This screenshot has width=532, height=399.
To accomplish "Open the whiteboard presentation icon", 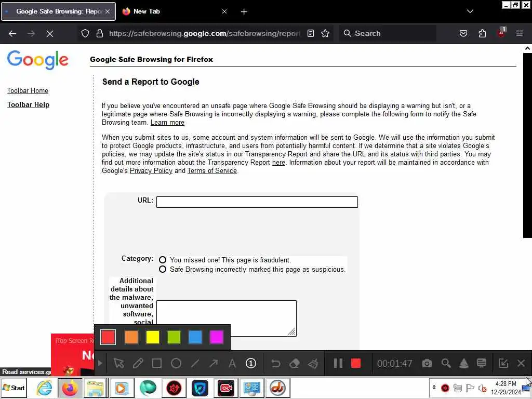I will point(482,363).
